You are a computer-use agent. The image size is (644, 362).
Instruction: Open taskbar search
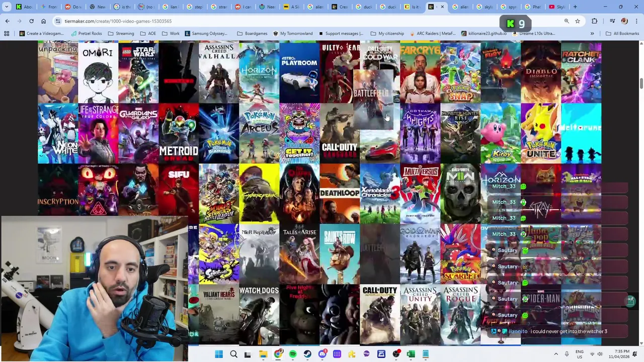click(x=233, y=354)
